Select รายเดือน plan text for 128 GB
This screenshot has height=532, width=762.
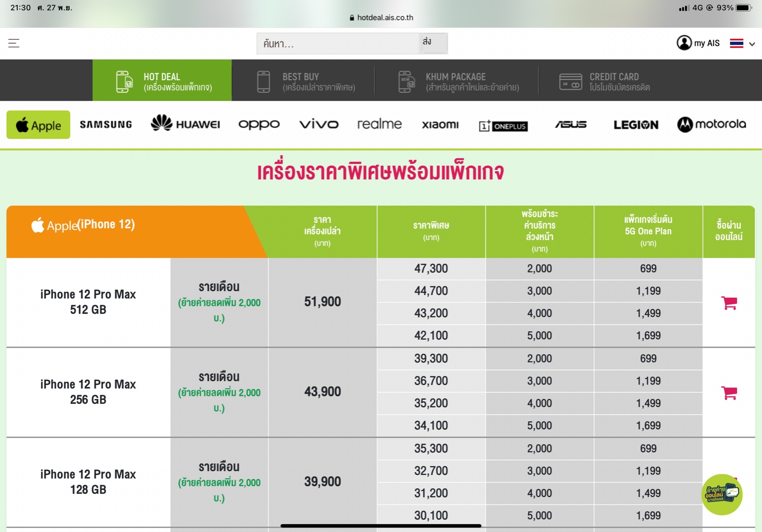click(x=219, y=467)
